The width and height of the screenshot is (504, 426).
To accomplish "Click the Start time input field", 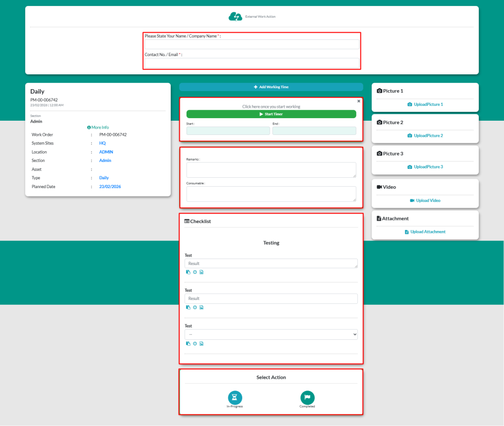I will pos(228,131).
